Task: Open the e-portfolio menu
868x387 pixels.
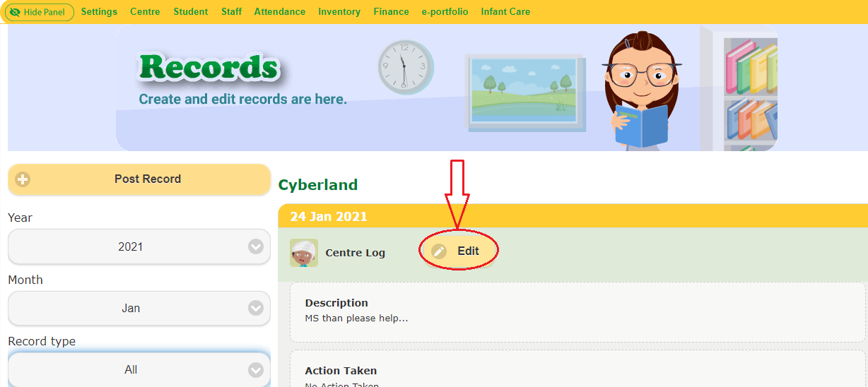Action: pos(445,12)
